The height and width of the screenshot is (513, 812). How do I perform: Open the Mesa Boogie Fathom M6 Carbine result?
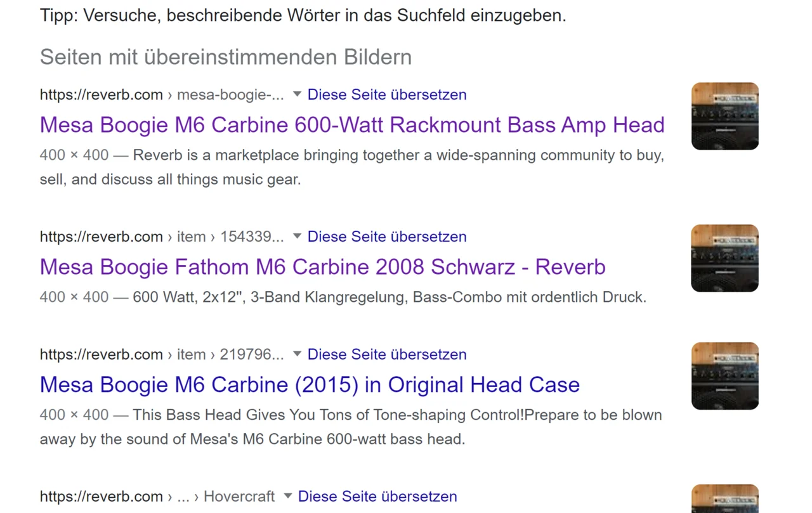(322, 267)
